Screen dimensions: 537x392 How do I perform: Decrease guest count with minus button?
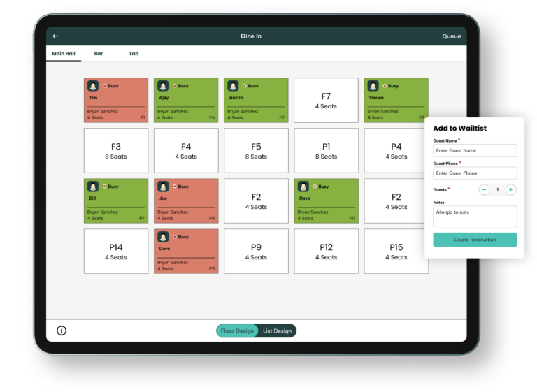tap(484, 189)
